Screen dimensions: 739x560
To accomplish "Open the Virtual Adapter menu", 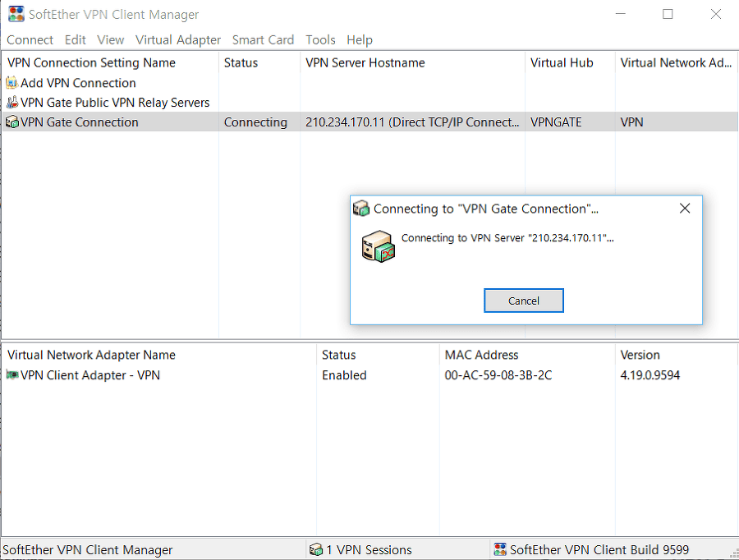I will click(x=178, y=40).
